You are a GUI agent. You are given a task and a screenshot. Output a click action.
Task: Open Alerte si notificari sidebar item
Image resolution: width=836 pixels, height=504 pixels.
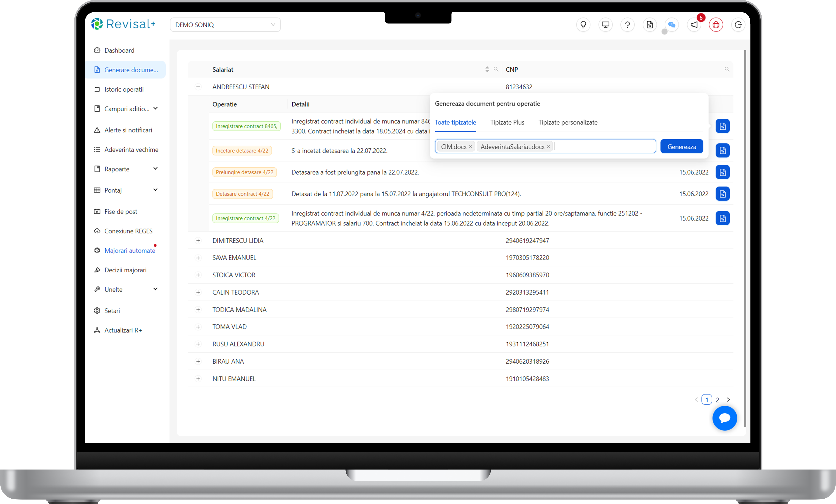(x=125, y=130)
